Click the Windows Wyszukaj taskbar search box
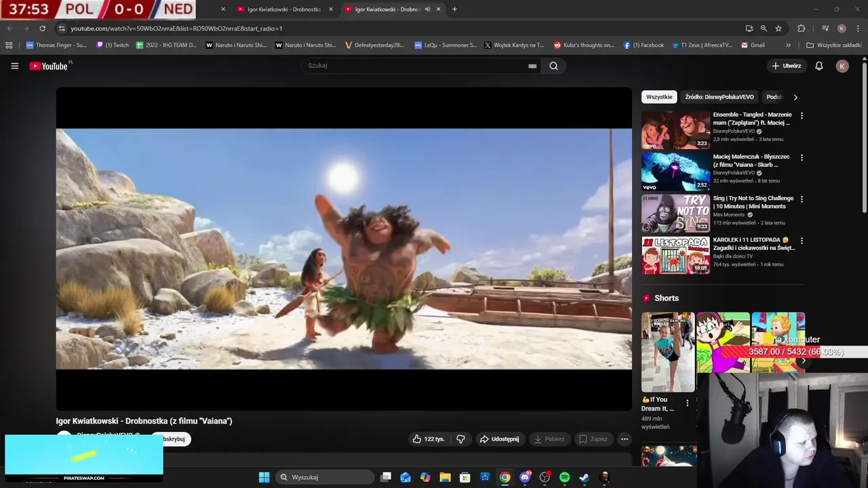The image size is (868, 488). point(325,477)
